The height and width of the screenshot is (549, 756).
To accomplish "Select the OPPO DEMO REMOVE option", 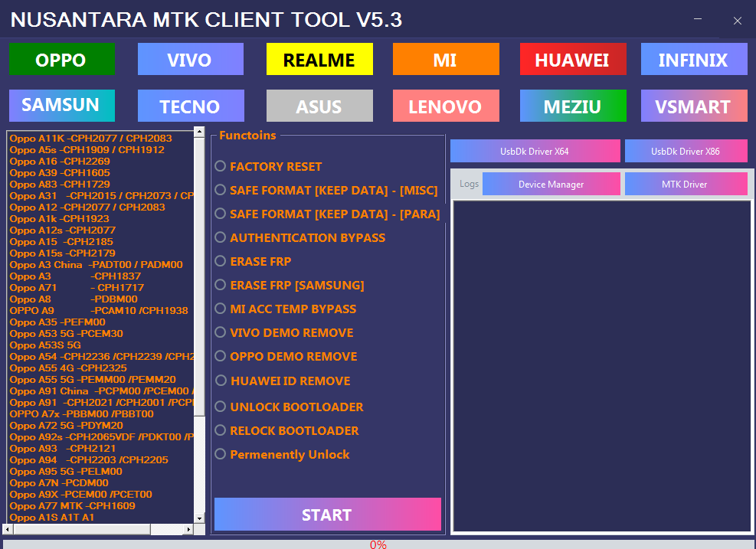I will 221,356.
